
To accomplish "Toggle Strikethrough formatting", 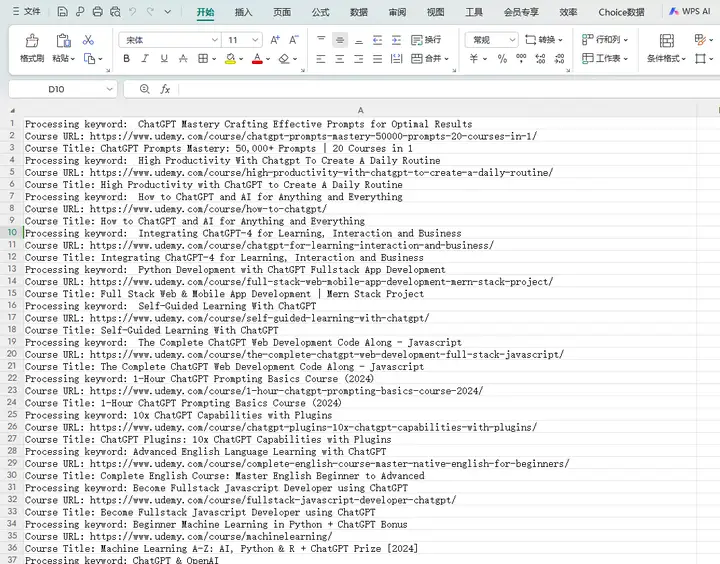I will click(x=183, y=58).
